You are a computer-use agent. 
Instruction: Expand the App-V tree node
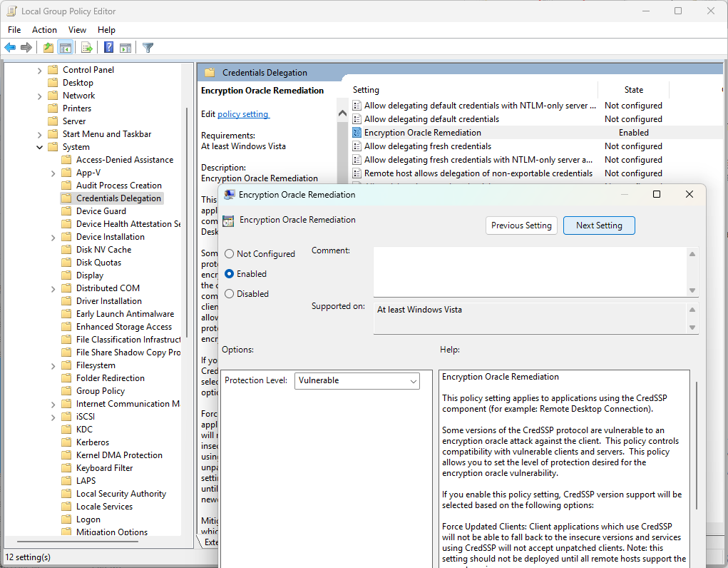[53, 173]
